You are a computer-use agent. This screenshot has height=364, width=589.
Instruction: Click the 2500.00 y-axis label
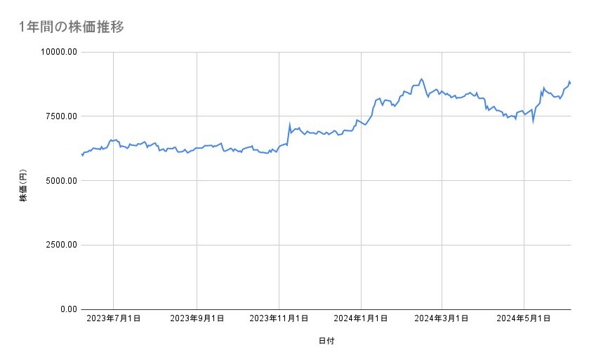point(60,245)
